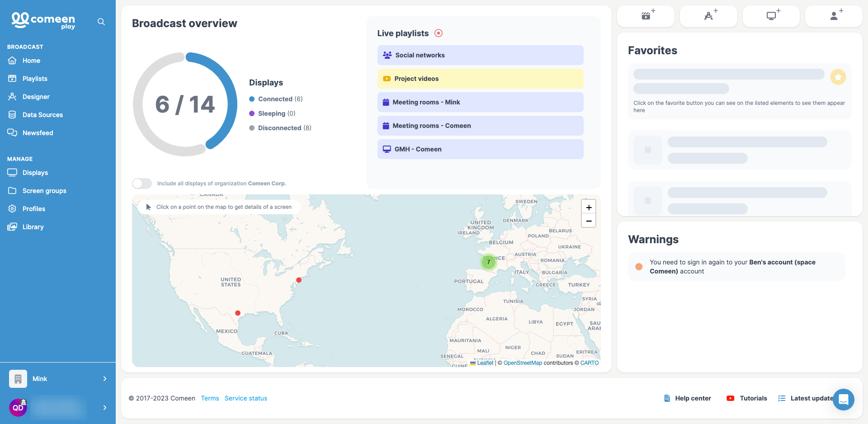Click the Newsfeed chat icon

coord(12,133)
